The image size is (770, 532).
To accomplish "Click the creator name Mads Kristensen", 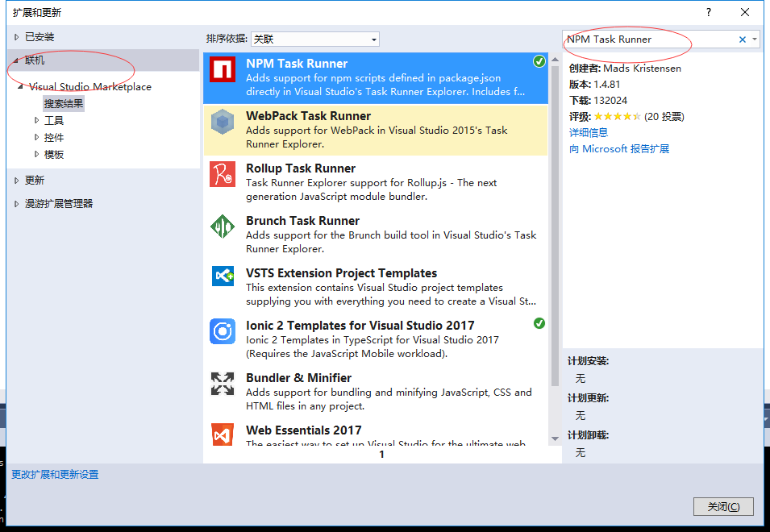I will tap(642, 69).
